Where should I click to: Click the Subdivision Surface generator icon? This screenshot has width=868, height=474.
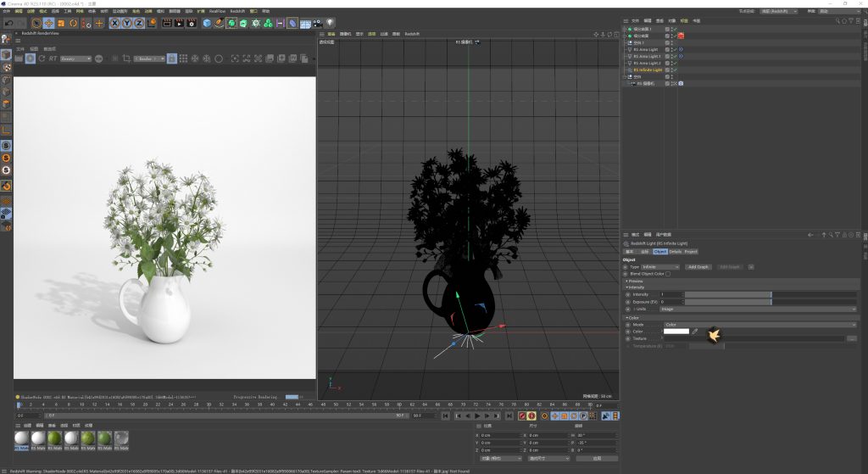click(x=231, y=23)
